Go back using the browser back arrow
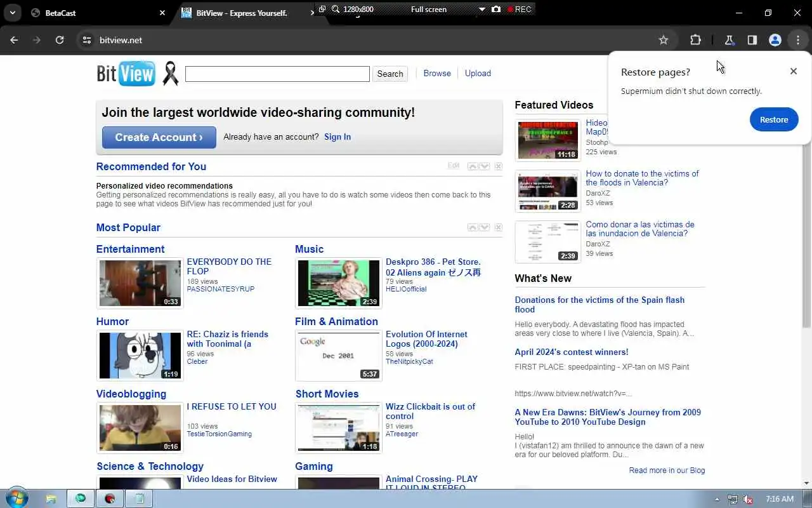 coord(14,40)
